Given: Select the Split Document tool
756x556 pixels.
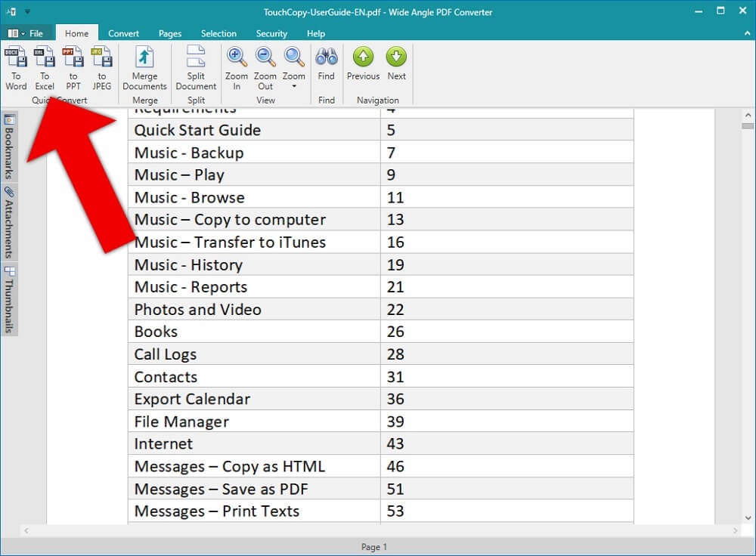Looking at the screenshot, I should point(196,58).
